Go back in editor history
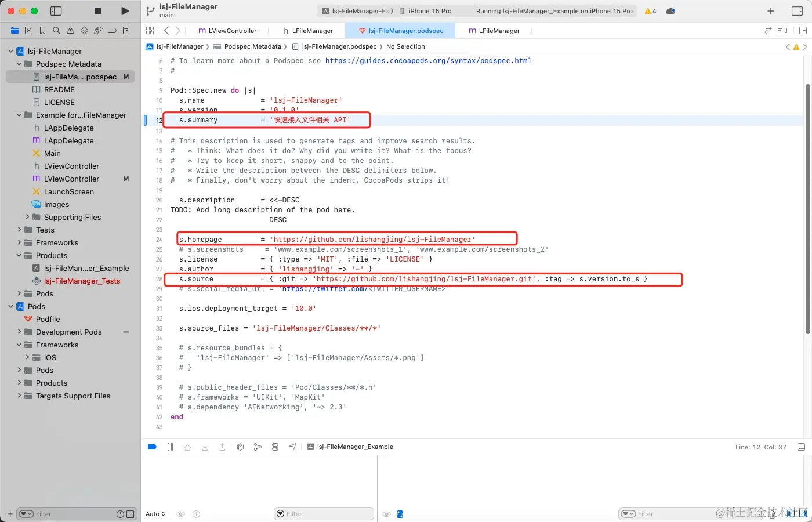 click(166, 30)
